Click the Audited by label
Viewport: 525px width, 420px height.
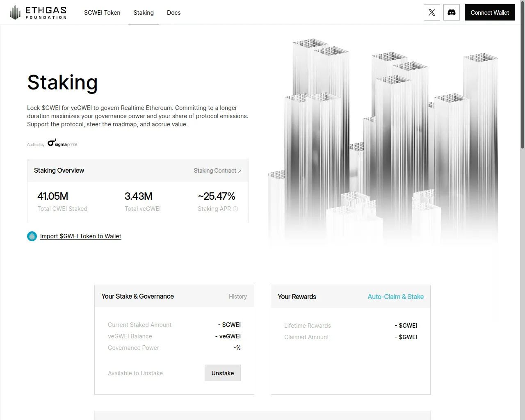pos(36,145)
